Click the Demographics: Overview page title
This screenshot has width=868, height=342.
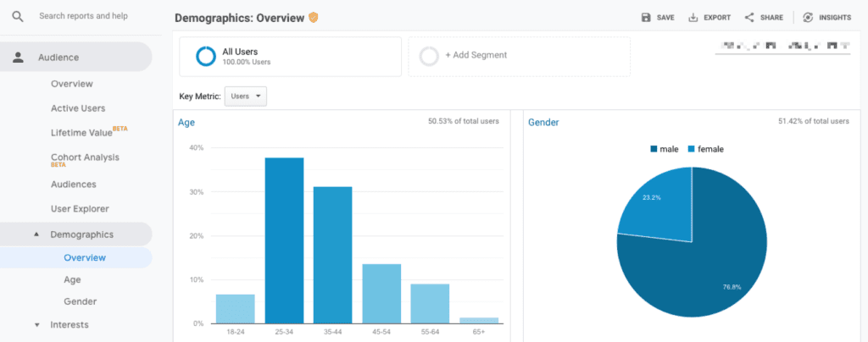(x=239, y=18)
